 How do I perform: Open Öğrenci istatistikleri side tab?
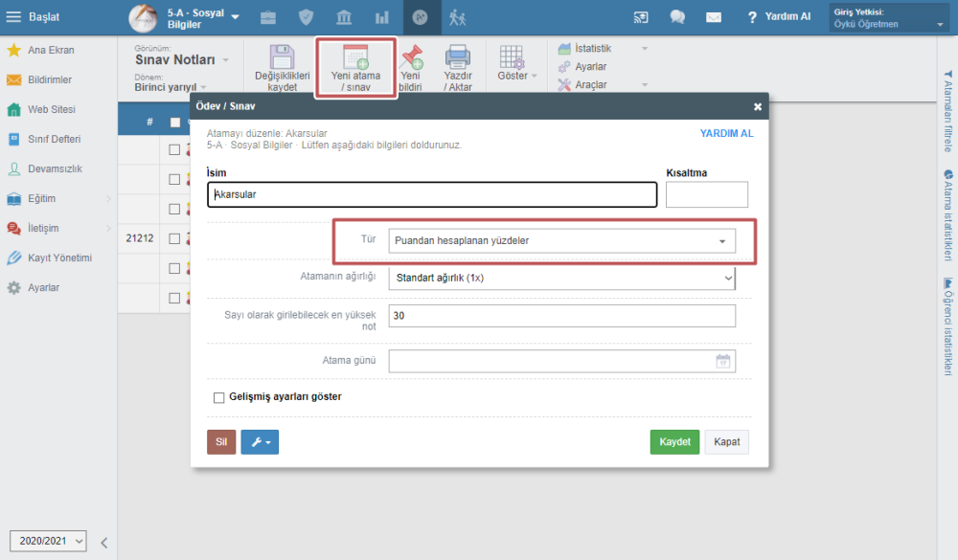click(x=947, y=326)
